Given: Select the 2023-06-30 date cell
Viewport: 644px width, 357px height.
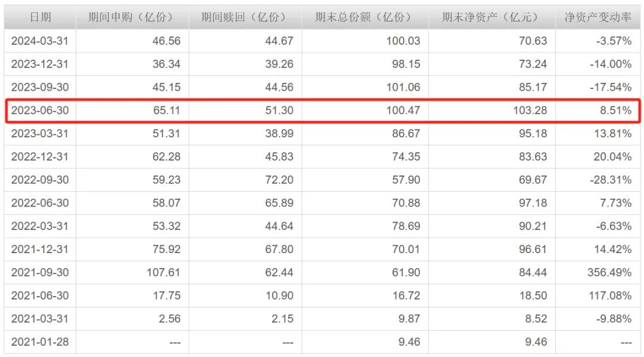Looking at the screenshot, I should [40, 110].
